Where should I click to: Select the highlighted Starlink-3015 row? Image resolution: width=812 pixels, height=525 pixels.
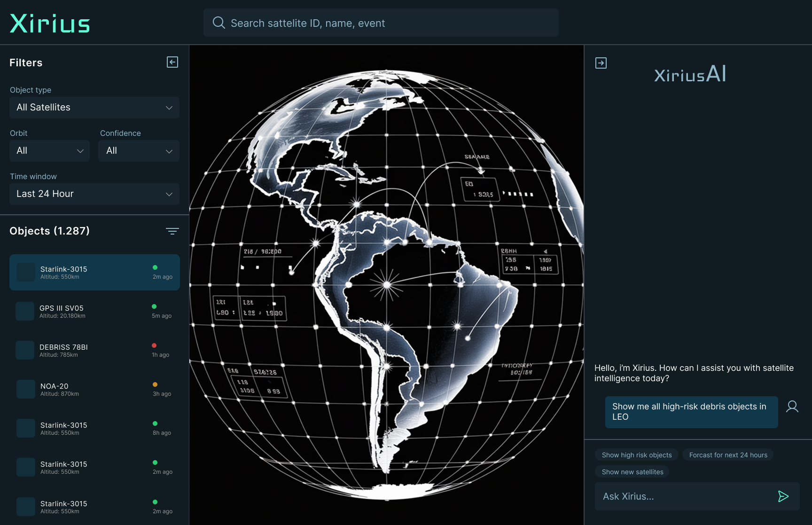[94, 273]
